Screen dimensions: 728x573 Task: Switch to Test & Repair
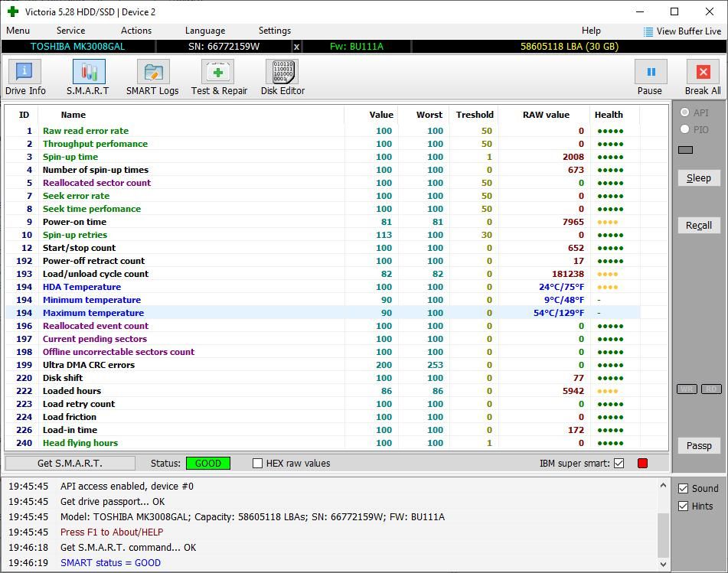click(219, 77)
